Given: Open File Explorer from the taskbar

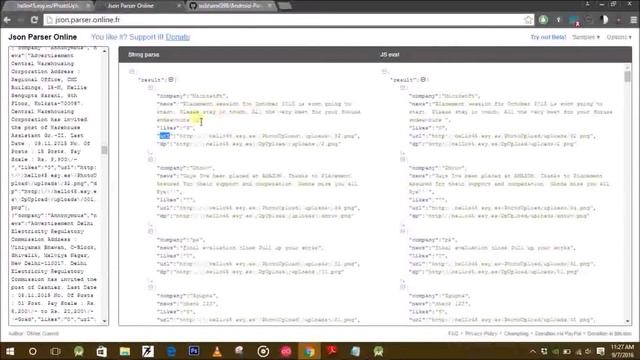Looking at the screenshot, I should pyautogui.click(x=125, y=351).
